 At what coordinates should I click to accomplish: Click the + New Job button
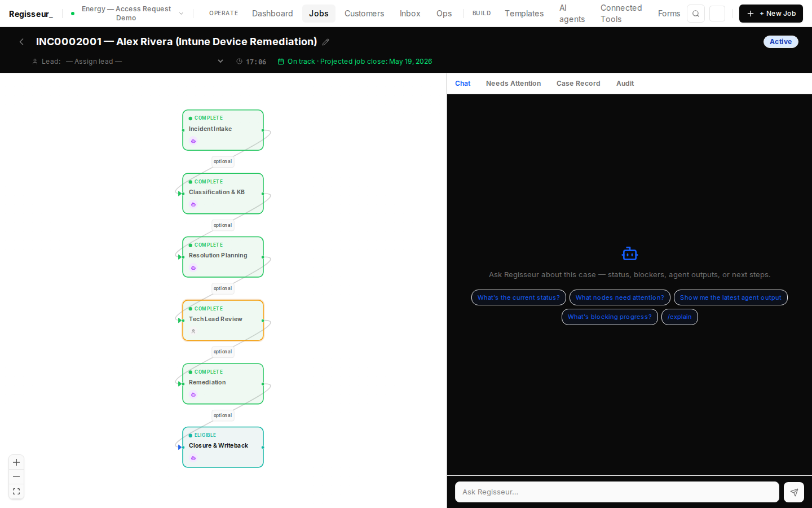pyautogui.click(x=771, y=14)
